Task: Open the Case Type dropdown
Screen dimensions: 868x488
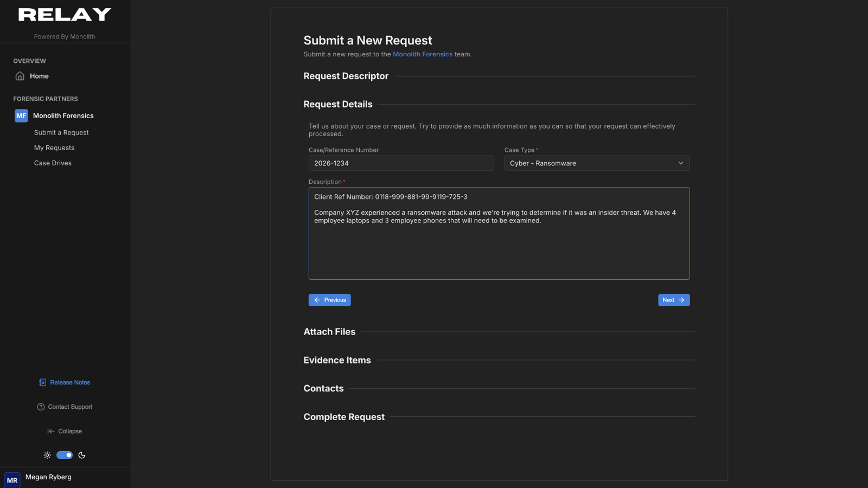Action: point(597,163)
